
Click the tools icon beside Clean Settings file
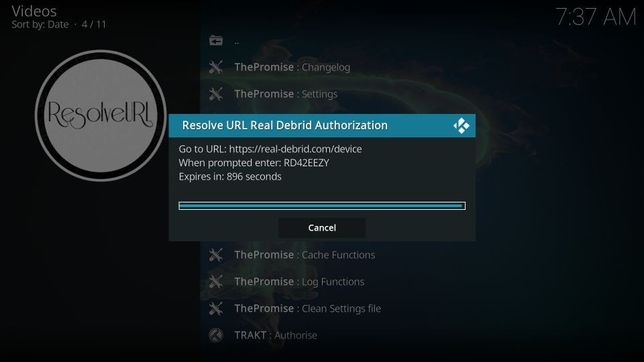[x=216, y=308]
